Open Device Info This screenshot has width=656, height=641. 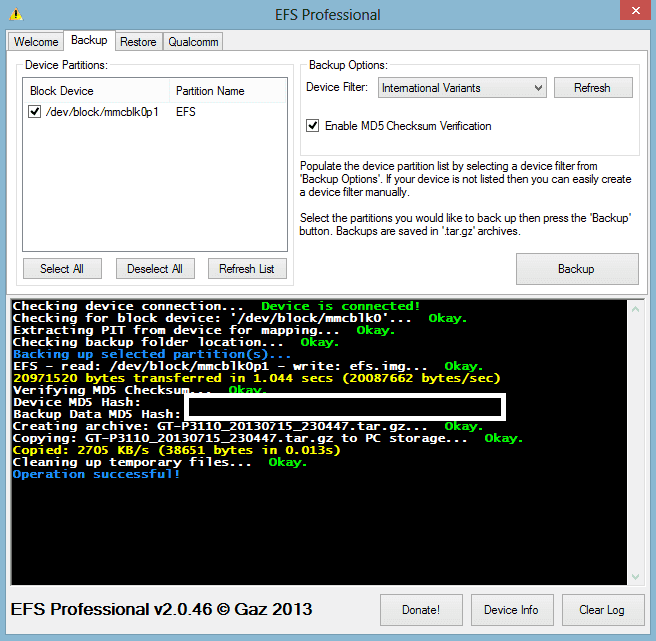(x=512, y=610)
